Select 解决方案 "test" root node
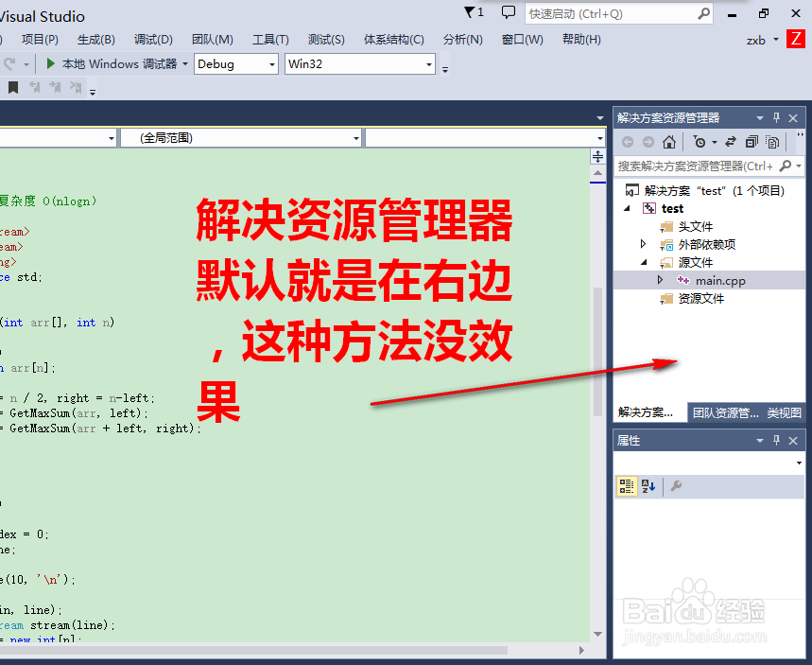812x665 pixels. (x=705, y=191)
